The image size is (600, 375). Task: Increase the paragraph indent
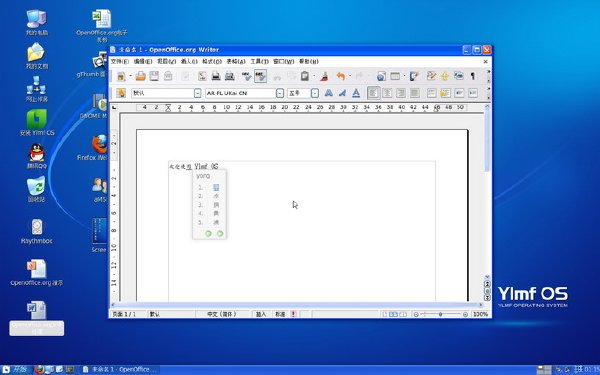(473, 93)
